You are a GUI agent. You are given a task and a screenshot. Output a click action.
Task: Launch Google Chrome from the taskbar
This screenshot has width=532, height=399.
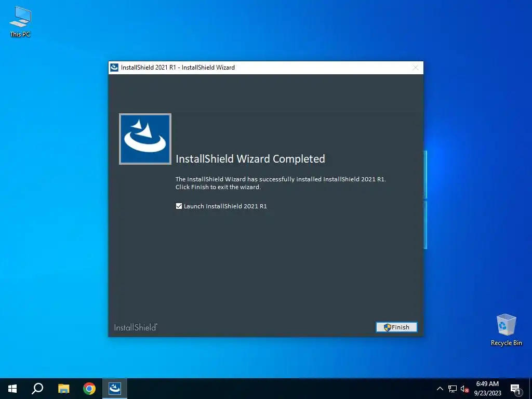(x=89, y=389)
